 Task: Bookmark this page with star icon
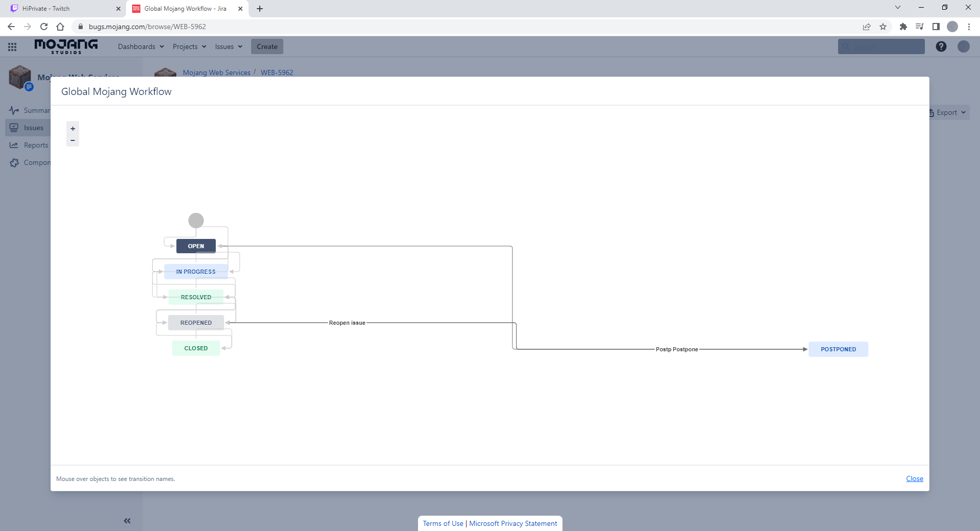(883, 27)
